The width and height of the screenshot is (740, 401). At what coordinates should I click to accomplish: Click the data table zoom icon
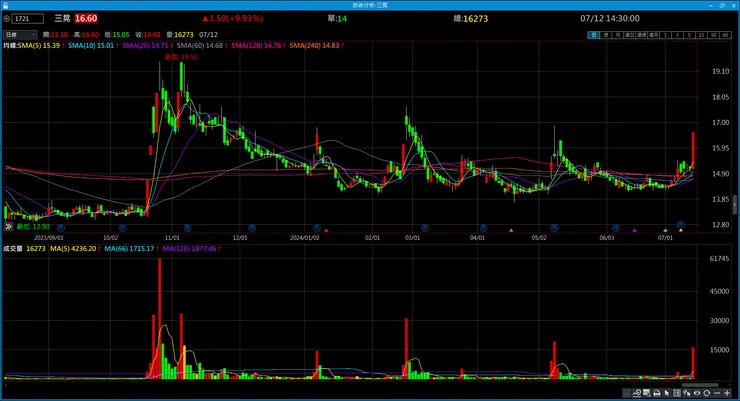pos(646,393)
